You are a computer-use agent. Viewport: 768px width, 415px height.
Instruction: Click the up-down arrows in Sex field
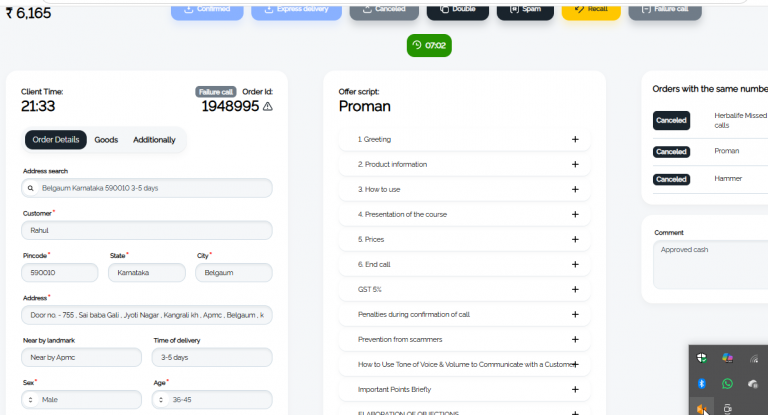pos(30,400)
